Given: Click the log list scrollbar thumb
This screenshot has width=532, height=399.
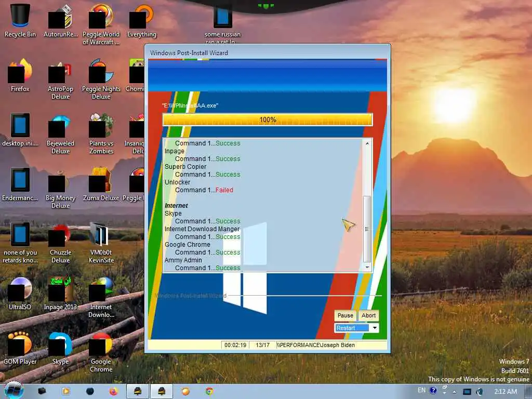Looking at the screenshot, I should coord(367,229).
